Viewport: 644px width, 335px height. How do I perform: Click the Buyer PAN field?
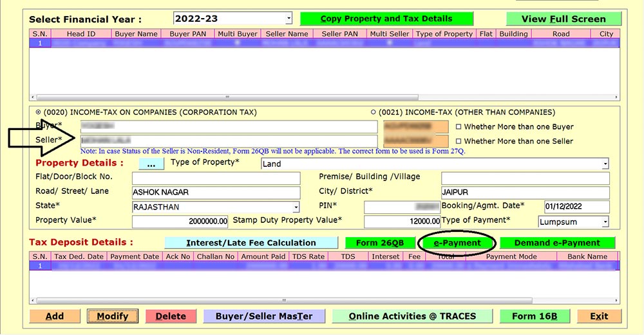pyautogui.click(x=415, y=127)
